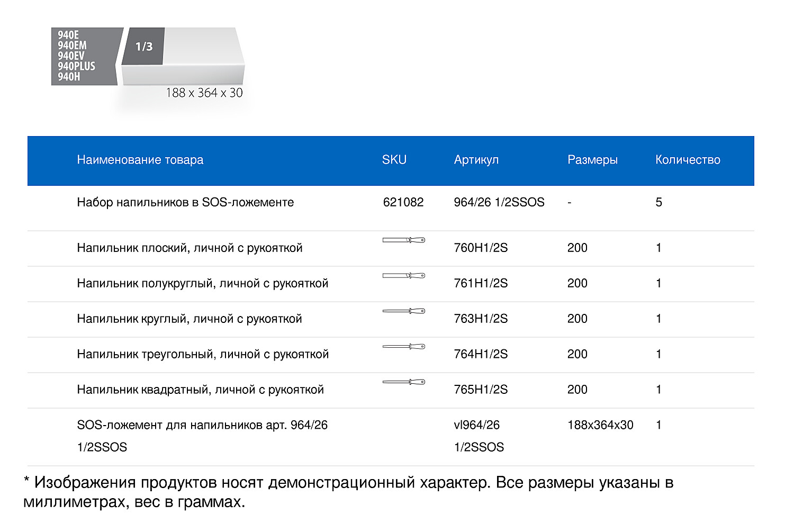Open the 940E label in the model list
Image resolution: width=785 pixels, height=532 pixels.
point(69,33)
